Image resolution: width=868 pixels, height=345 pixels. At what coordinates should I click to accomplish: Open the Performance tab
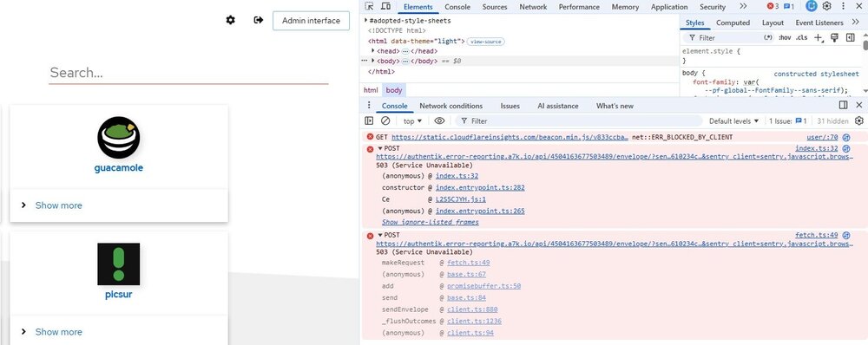(580, 7)
